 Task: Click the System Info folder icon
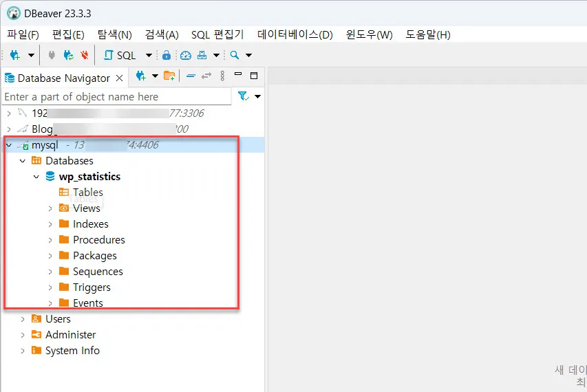pyautogui.click(x=36, y=350)
